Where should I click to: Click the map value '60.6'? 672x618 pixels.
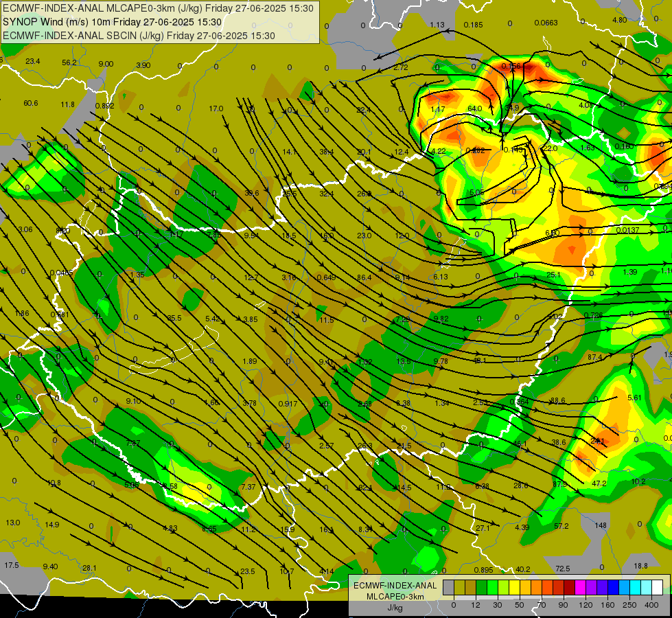point(31,104)
